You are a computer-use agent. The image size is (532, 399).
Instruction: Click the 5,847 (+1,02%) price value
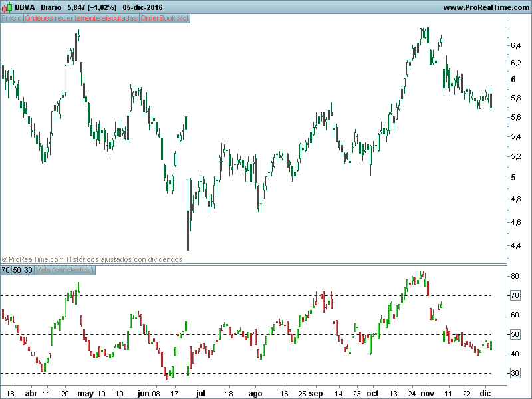(92, 7)
